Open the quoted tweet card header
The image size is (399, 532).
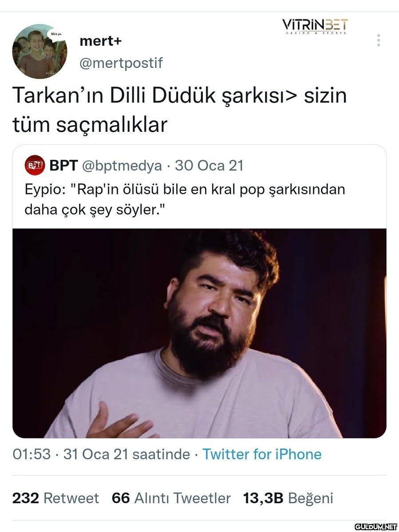click(134, 166)
